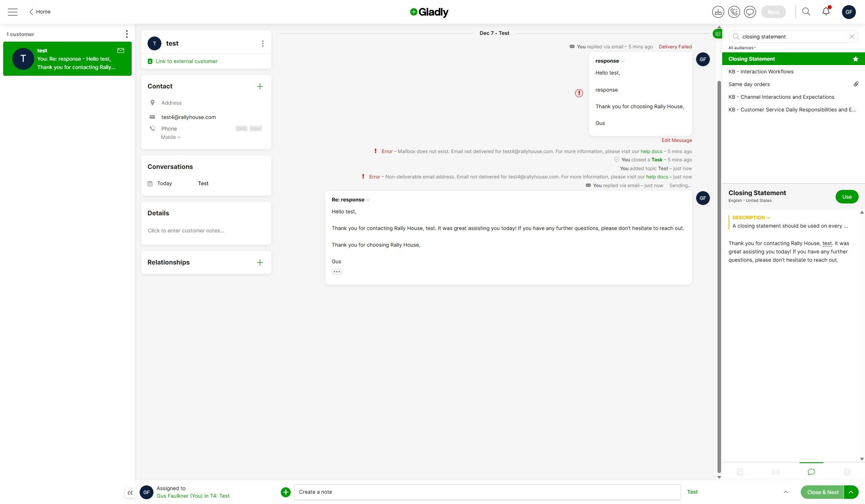Screen dimensions: 865x504
Task: Click the test4@rallyhouse.com email address
Action: coord(188,117)
